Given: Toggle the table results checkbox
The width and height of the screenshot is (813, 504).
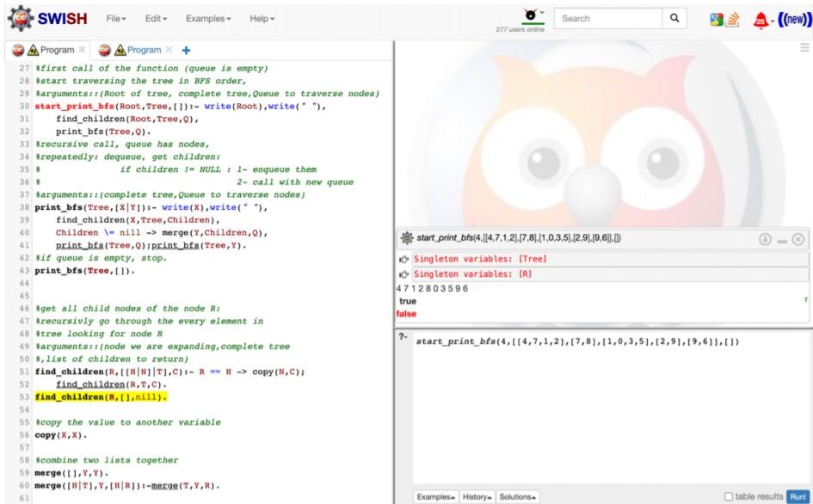Looking at the screenshot, I should [x=729, y=497].
